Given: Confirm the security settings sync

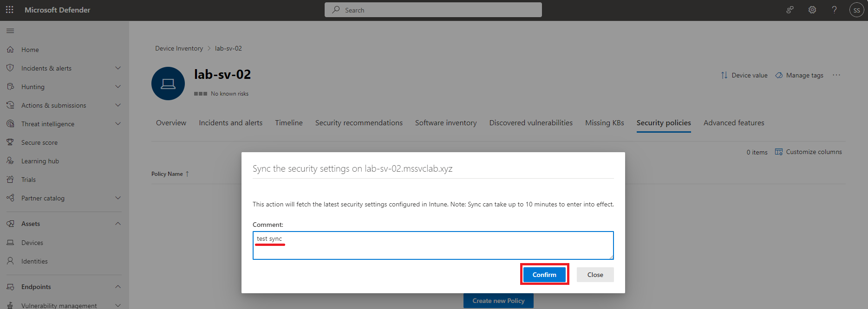Looking at the screenshot, I should pyautogui.click(x=544, y=275).
